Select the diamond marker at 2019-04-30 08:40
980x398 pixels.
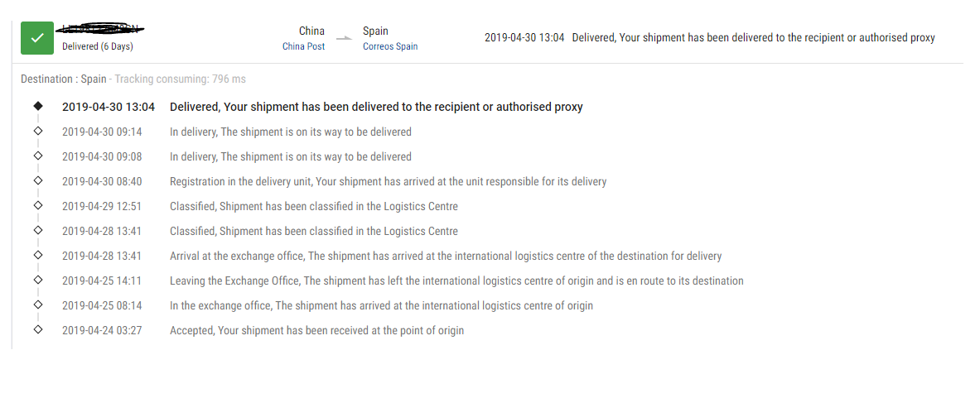tap(37, 181)
